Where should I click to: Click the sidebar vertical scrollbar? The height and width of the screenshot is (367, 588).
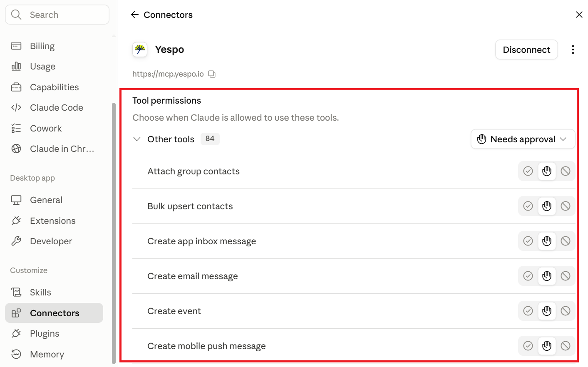(x=114, y=233)
